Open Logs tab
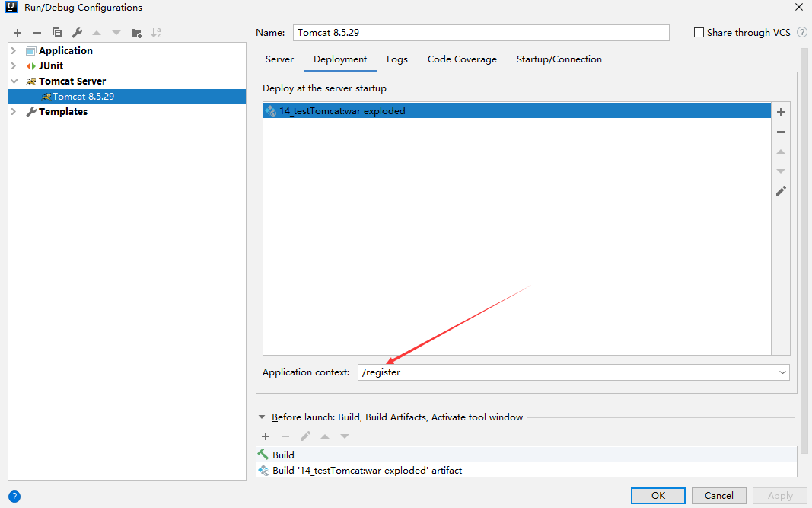Image resolution: width=812 pixels, height=508 pixels. (x=397, y=59)
